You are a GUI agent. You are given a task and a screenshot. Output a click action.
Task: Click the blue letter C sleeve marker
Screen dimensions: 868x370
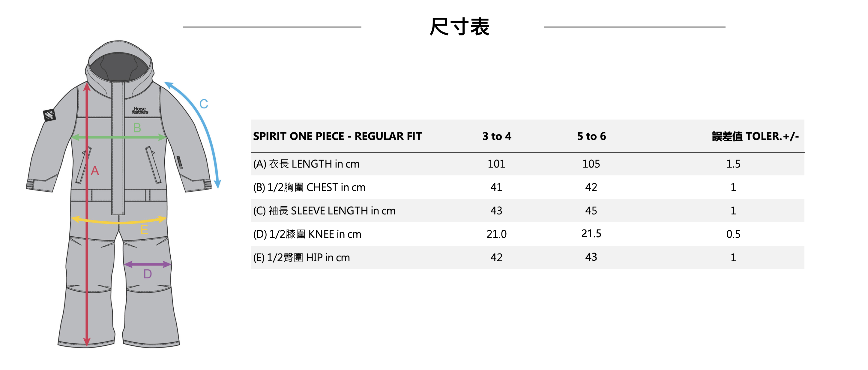tap(204, 104)
